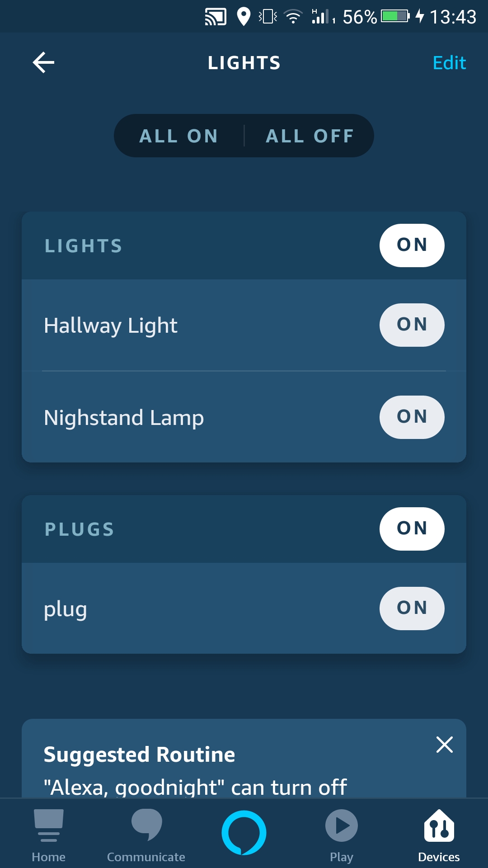Image resolution: width=488 pixels, height=868 pixels.
Task: Tap the back arrow icon
Action: coord(43,62)
